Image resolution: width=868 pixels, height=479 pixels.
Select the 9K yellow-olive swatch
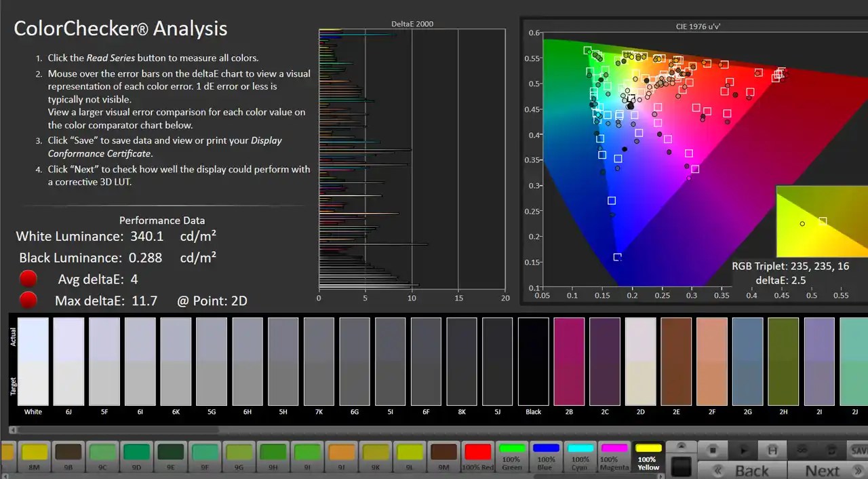(x=376, y=456)
